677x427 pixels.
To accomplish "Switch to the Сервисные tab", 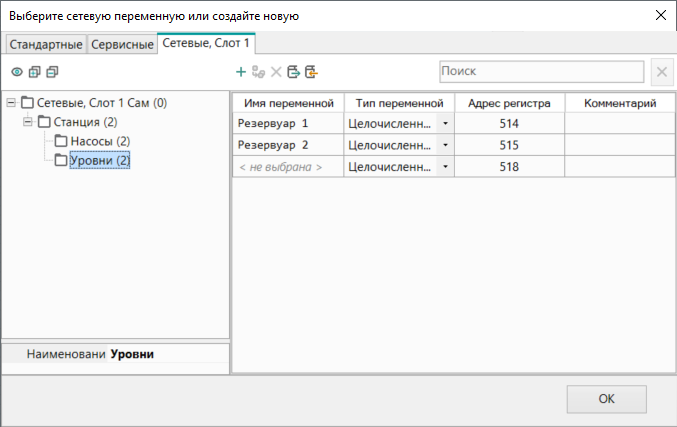I will coord(122,44).
